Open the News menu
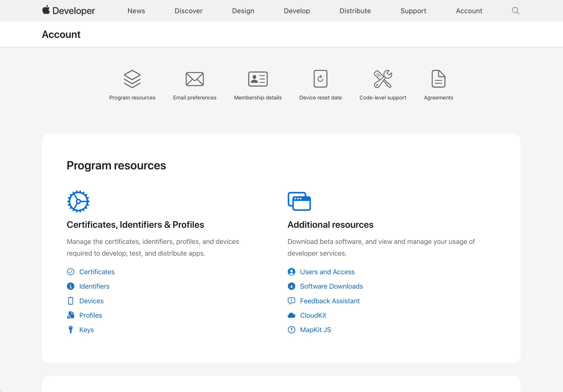Viewport: 563px width, 392px height. pos(136,11)
